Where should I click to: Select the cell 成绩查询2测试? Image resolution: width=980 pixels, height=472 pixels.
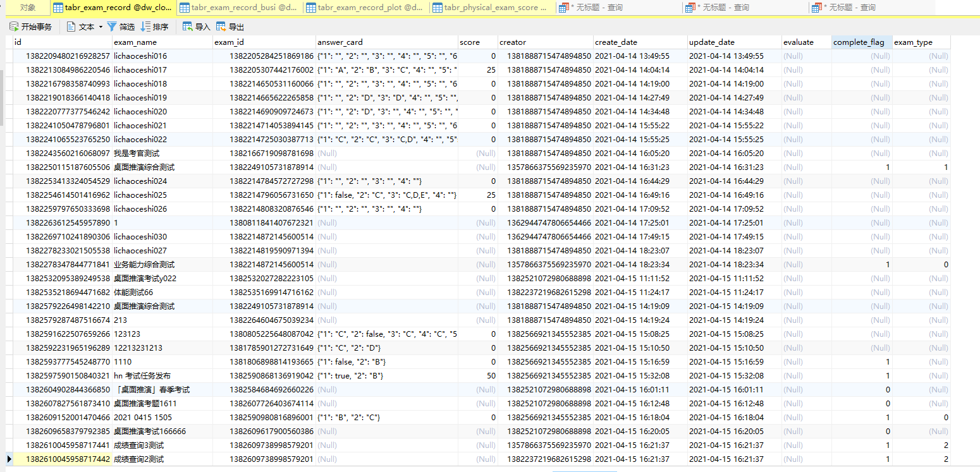click(x=162, y=459)
